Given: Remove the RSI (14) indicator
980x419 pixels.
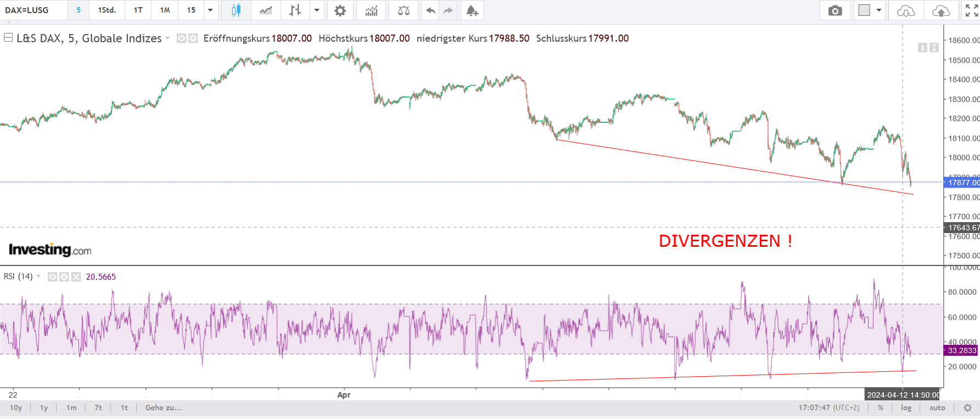Looking at the screenshot, I should tap(76, 277).
